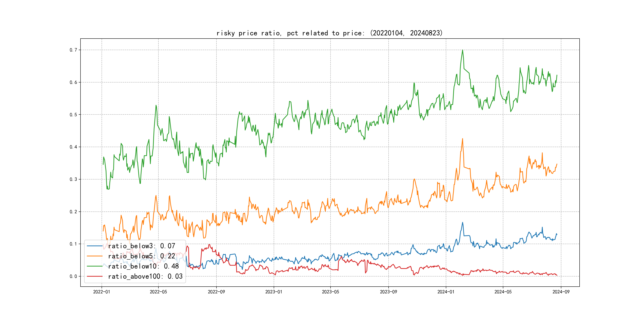
Task: Click the 2024-01 x-axis tick label
Action: point(446,292)
